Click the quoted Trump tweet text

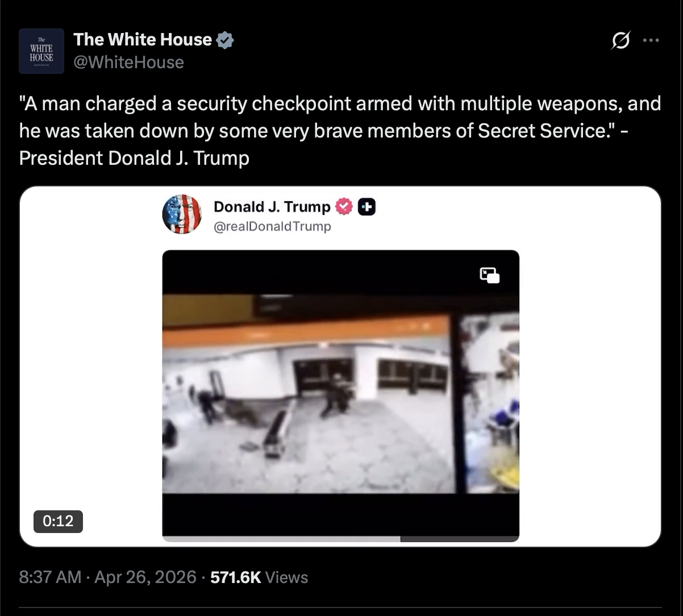point(340,131)
